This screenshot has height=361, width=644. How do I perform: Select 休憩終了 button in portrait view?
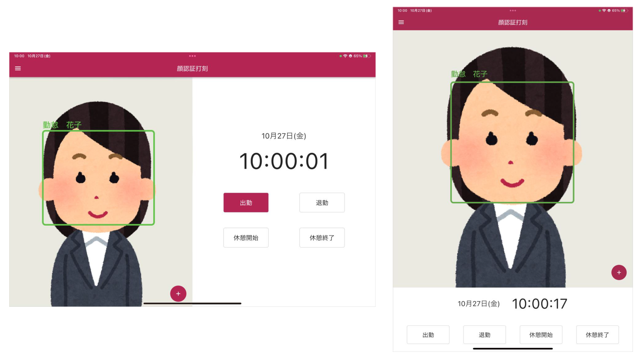tap(597, 335)
